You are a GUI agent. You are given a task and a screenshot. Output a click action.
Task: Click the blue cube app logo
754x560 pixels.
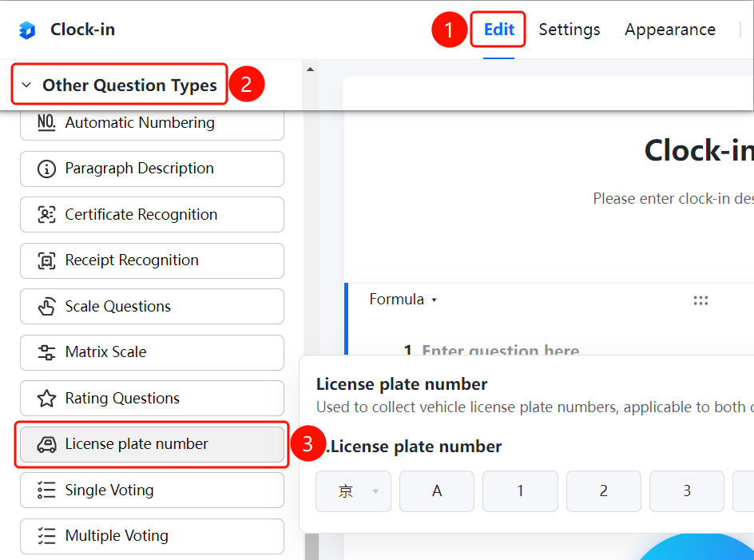coord(27,30)
